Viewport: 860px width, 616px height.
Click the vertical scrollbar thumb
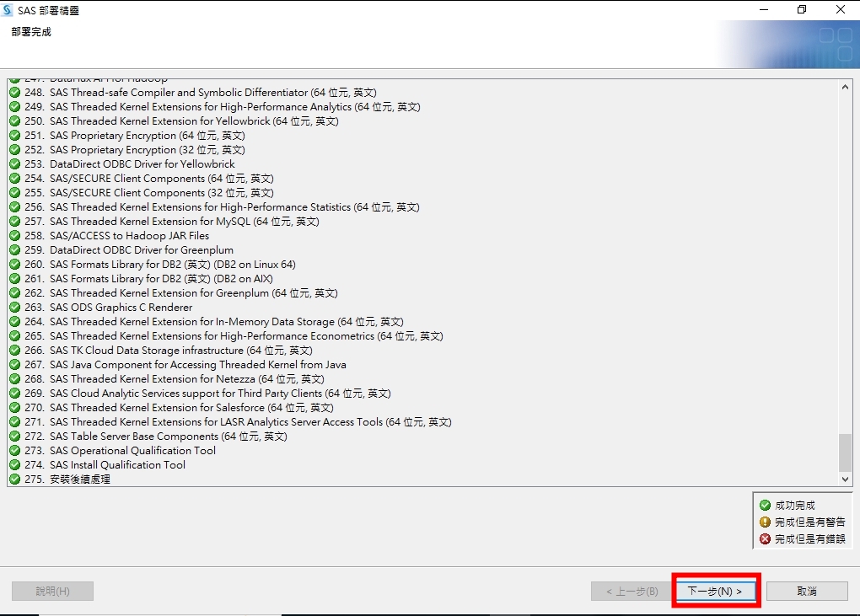pos(845,453)
